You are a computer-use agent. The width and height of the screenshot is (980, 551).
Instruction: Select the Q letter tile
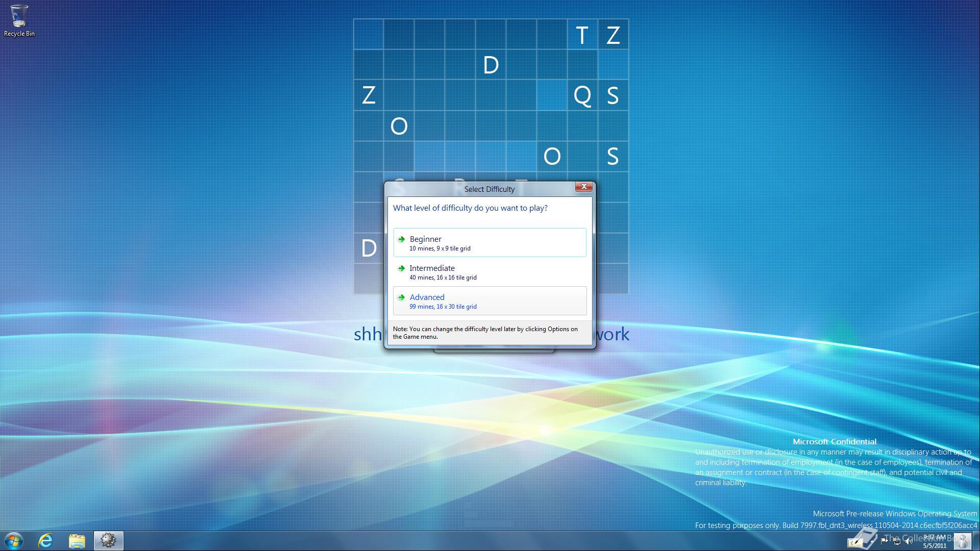[582, 95]
